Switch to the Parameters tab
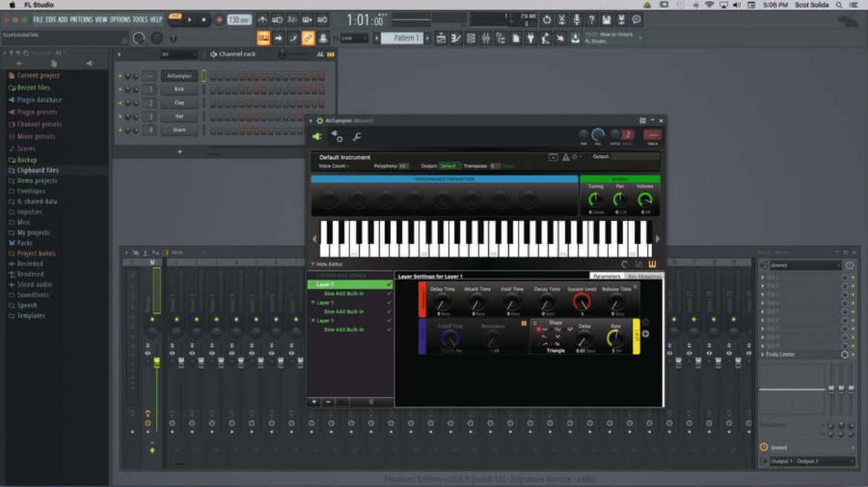Screen dimensions: 868x487 [607, 276]
